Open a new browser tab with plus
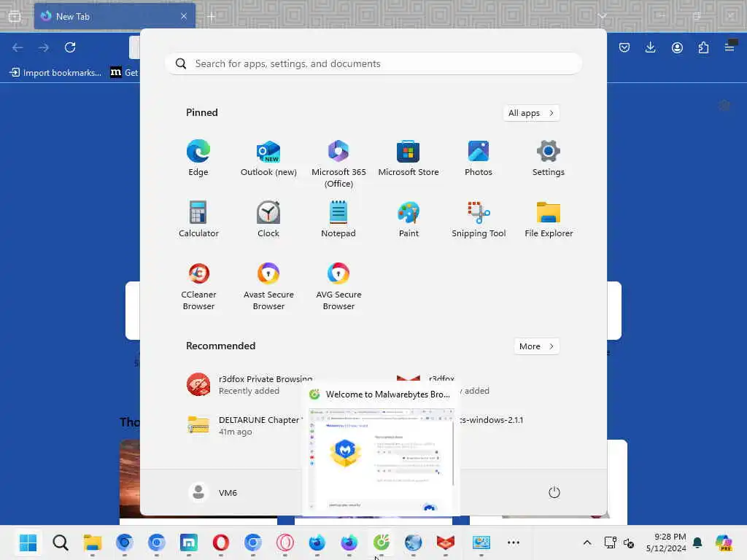The image size is (747, 560). [x=211, y=17]
